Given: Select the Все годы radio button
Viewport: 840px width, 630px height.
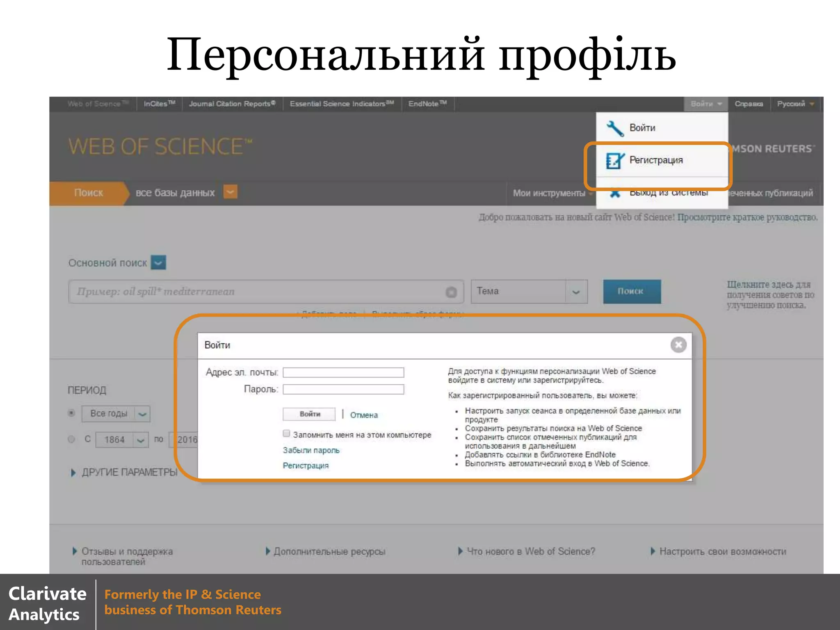Looking at the screenshot, I should click(x=71, y=413).
